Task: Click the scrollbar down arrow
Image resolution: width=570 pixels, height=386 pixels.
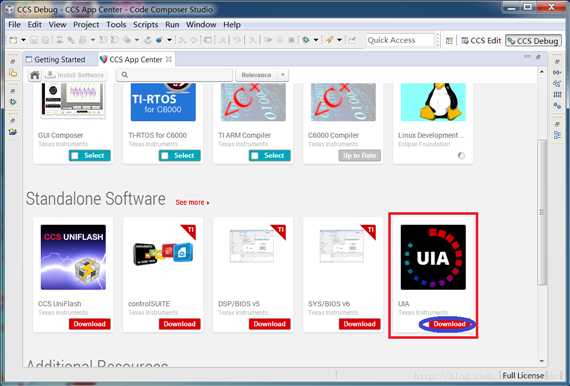Action: point(542,361)
